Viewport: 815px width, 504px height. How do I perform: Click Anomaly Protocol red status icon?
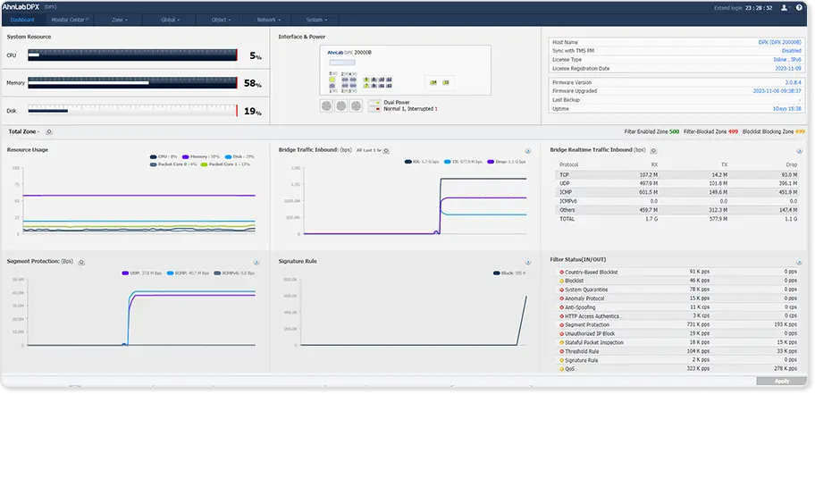click(x=561, y=298)
